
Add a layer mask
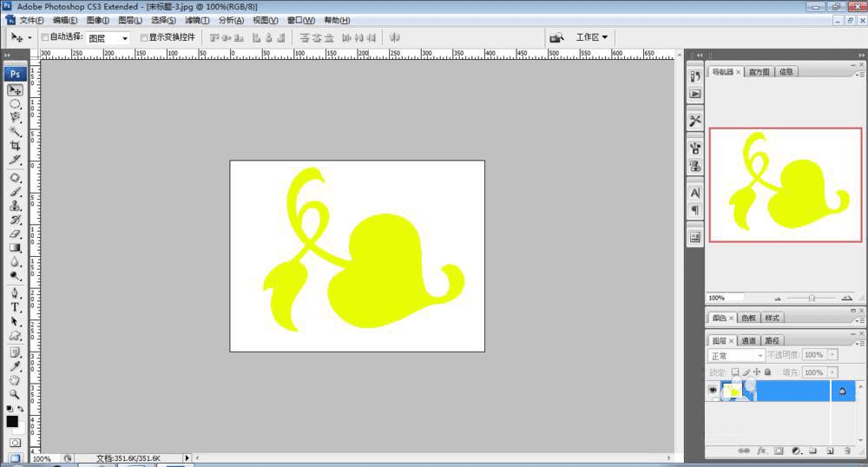click(779, 451)
